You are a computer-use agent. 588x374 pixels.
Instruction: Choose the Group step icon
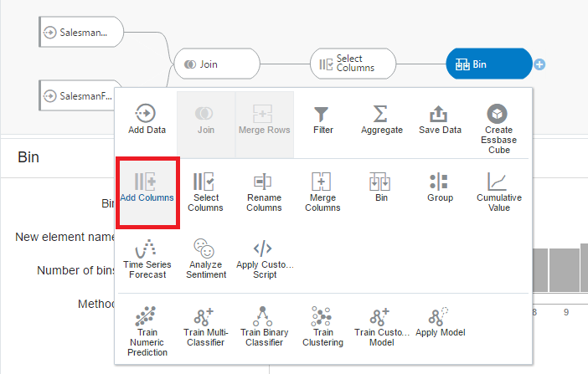click(x=439, y=182)
